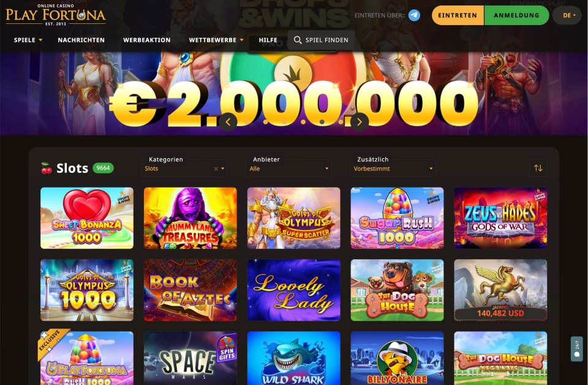
Task: Expand the Anbieter provider dropdown
Action: pos(288,169)
